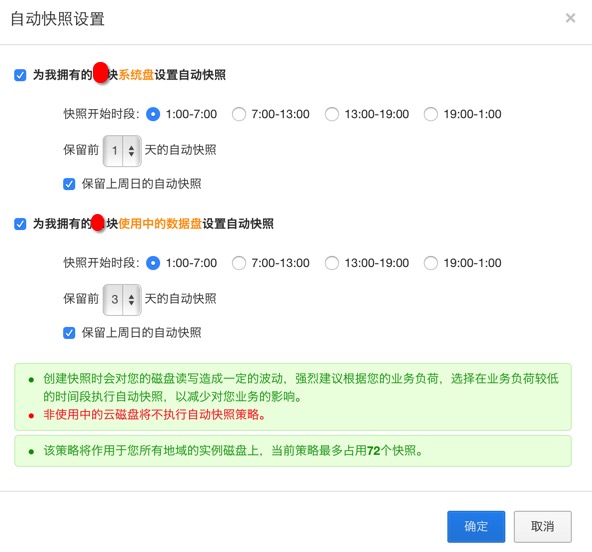Toggle system disk 保留上周日的自动快照 checkbox
Image resolution: width=592 pixels, height=552 pixels.
pyautogui.click(x=69, y=184)
